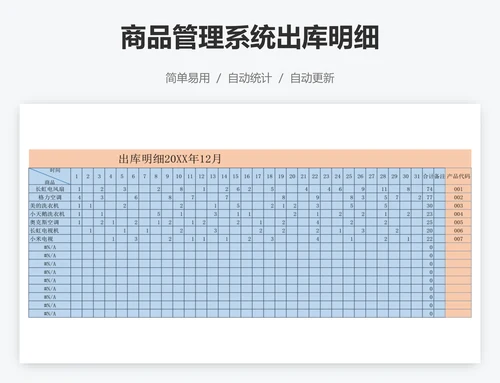The width and height of the screenshot is (500, 383).
Task: Select product code 004
Action: [458, 214]
